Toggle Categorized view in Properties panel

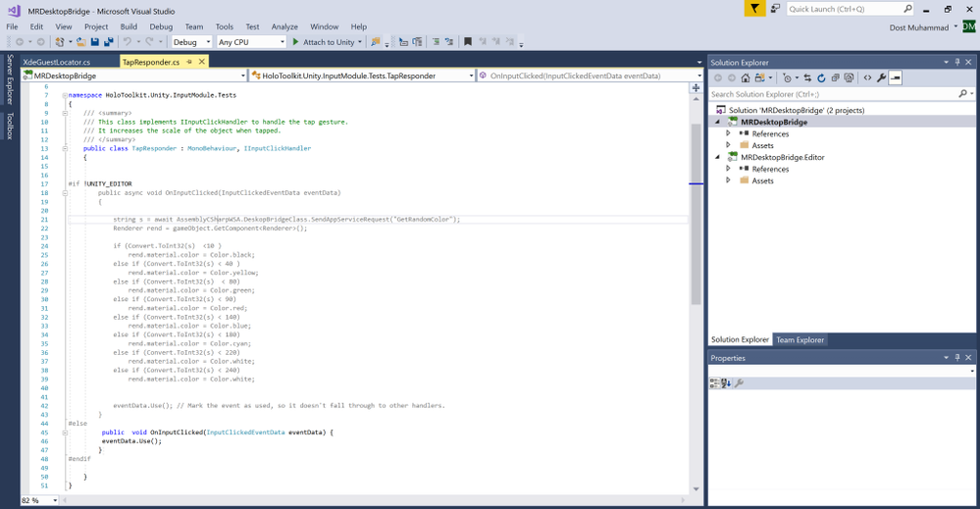pos(714,383)
